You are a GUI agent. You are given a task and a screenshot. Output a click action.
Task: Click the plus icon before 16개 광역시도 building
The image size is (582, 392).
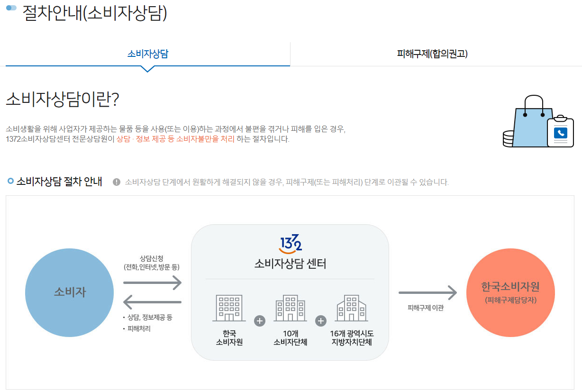pos(321,321)
